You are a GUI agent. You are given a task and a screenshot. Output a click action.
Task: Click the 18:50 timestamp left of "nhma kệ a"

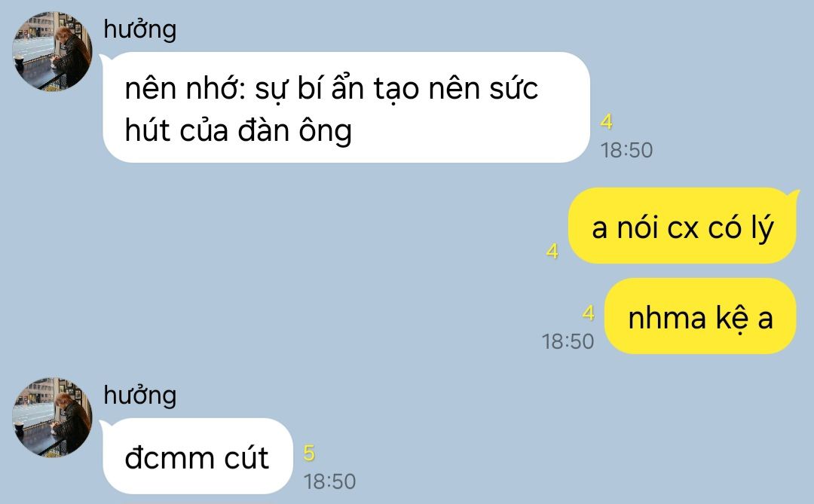coord(568,341)
